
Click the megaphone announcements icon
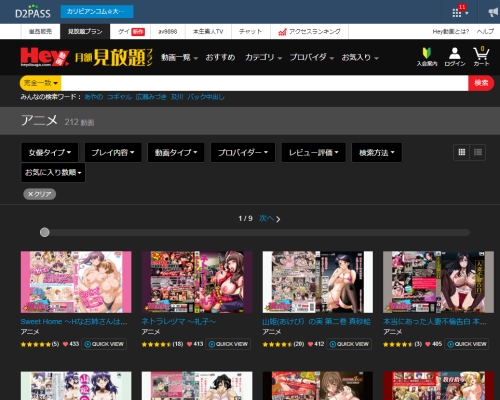pos(493,12)
